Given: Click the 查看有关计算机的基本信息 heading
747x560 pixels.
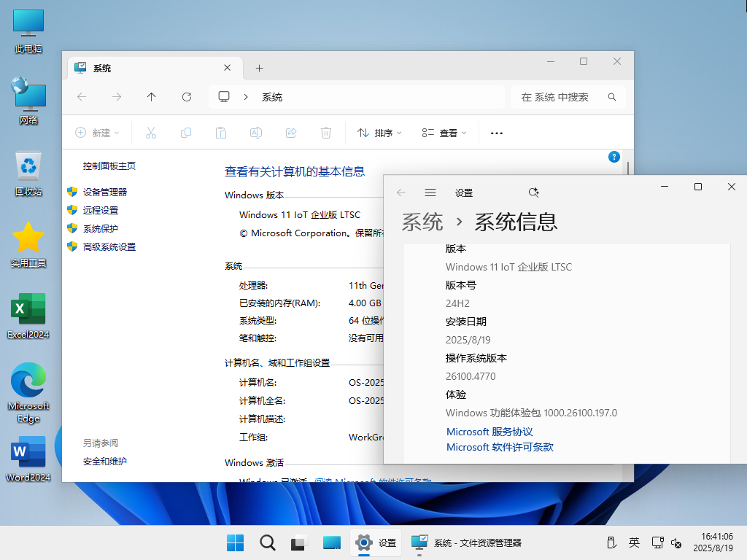Looking at the screenshot, I should [x=295, y=171].
